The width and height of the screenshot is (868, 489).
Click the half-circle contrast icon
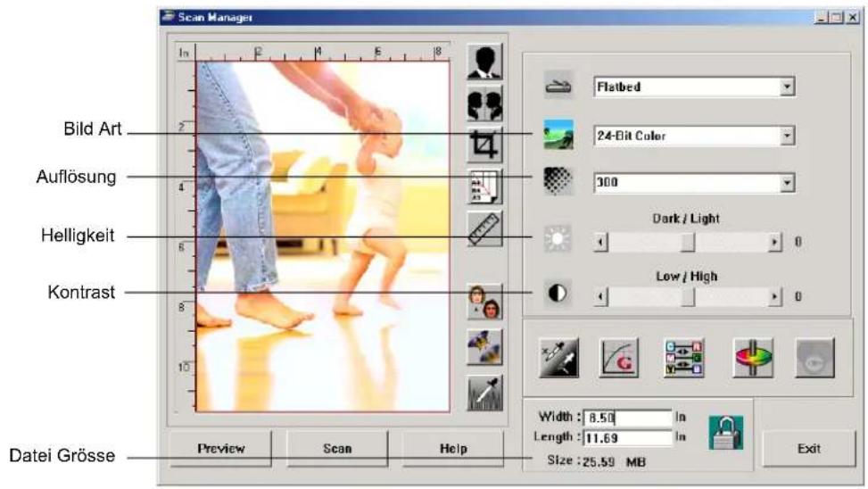point(558,293)
